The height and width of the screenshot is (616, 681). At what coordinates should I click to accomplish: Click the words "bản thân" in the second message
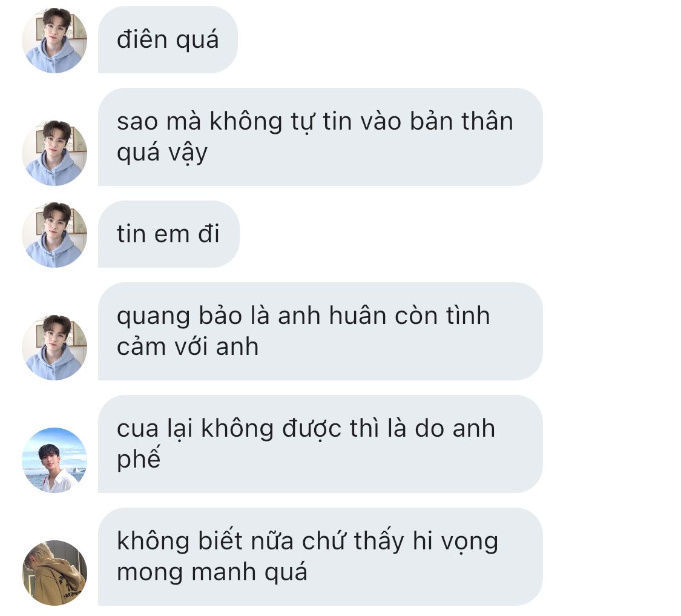pyautogui.click(x=461, y=121)
